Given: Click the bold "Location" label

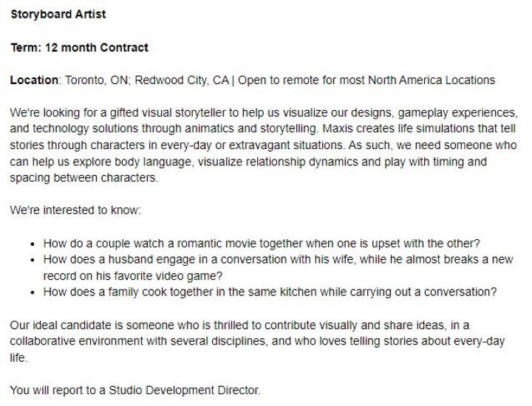Looking at the screenshot, I should point(33,80).
